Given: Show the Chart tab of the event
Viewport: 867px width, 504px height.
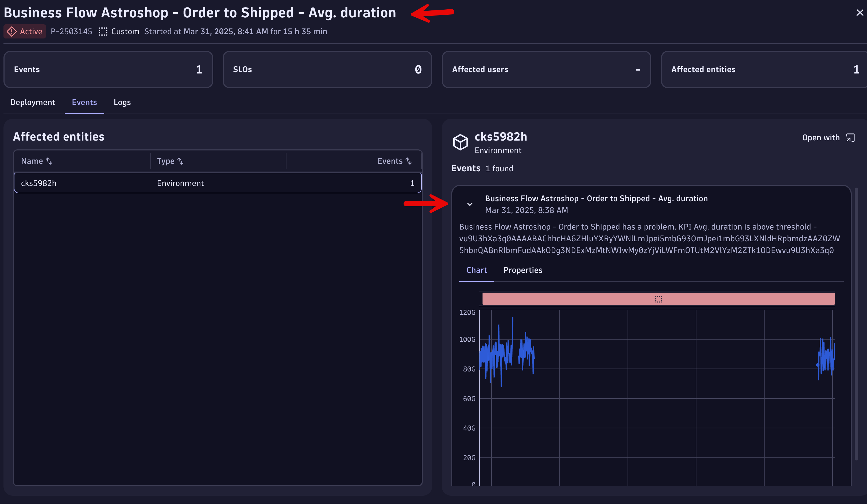Looking at the screenshot, I should click(x=477, y=270).
